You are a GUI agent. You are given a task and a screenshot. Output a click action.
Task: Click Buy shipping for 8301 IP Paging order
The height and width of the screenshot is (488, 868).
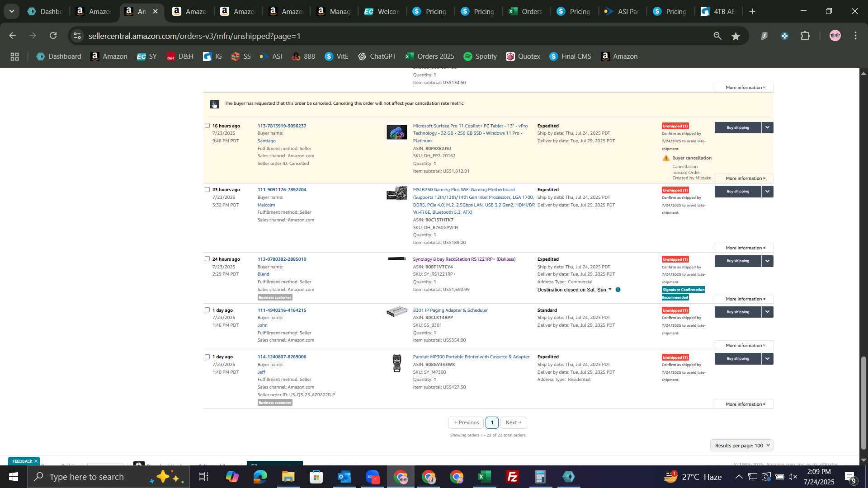pos(738,312)
